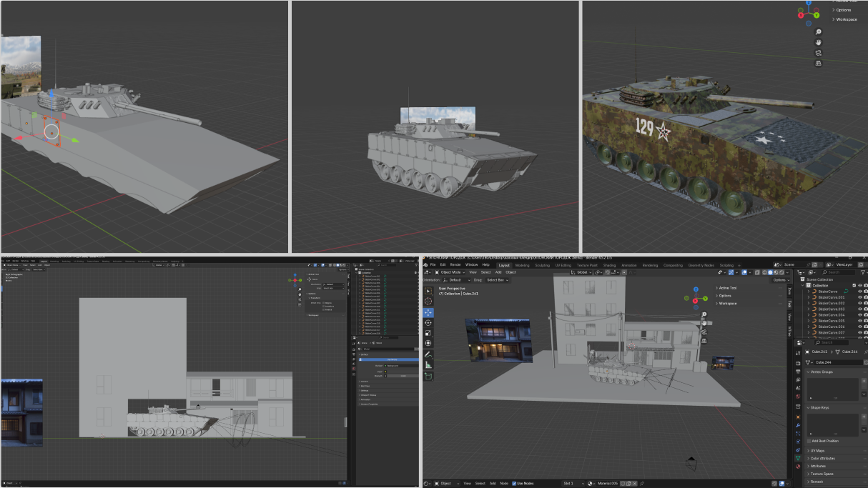Image resolution: width=868 pixels, height=488 pixels.
Task: Select the Rotate tool in bottom-right Blender toolbar
Action: (428, 323)
